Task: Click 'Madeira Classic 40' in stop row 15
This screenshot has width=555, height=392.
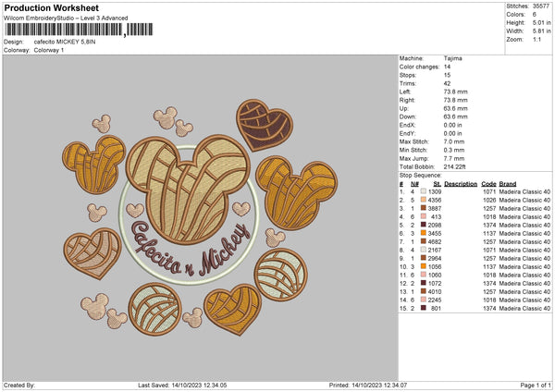Action: [x=524, y=308]
